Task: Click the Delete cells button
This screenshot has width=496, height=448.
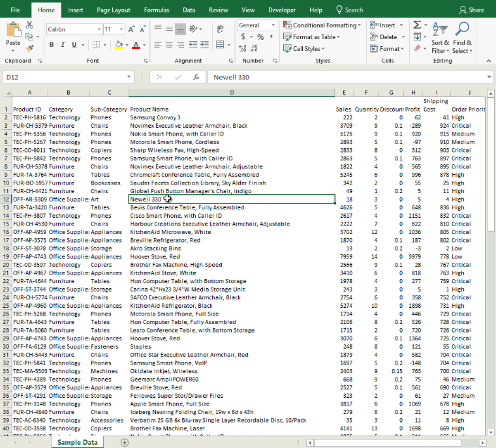Action: 387,37
